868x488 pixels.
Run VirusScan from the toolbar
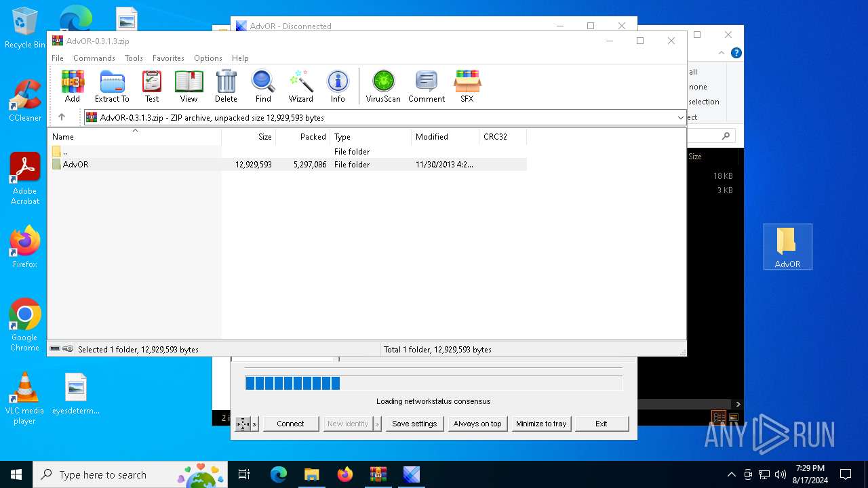pyautogui.click(x=383, y=86)
